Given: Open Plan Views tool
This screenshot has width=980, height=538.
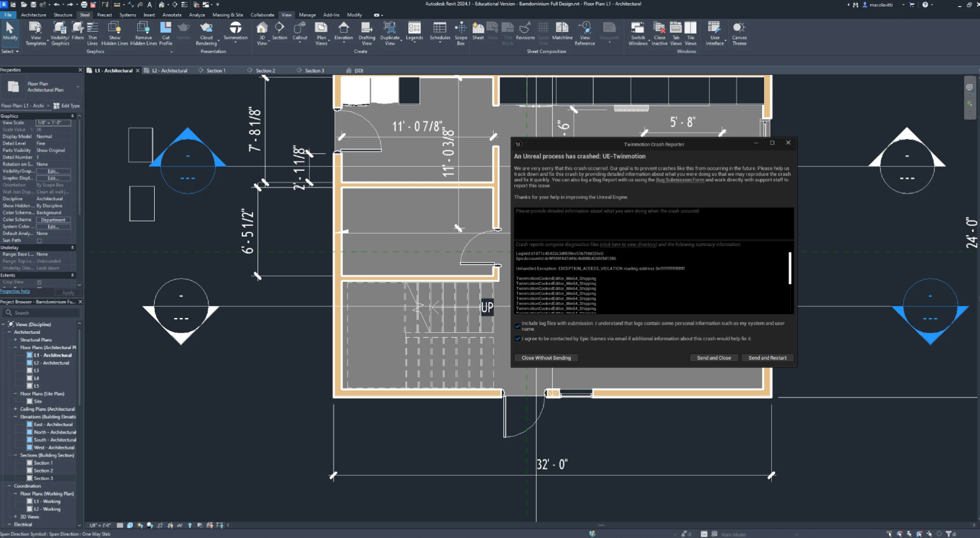Looking at the screenshot, I should tap(321, 34).
